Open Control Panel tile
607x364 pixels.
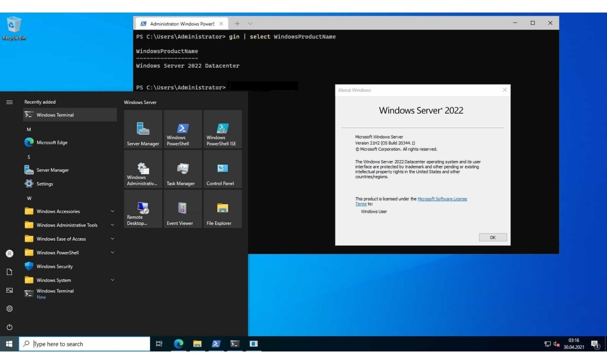point(223,169)
